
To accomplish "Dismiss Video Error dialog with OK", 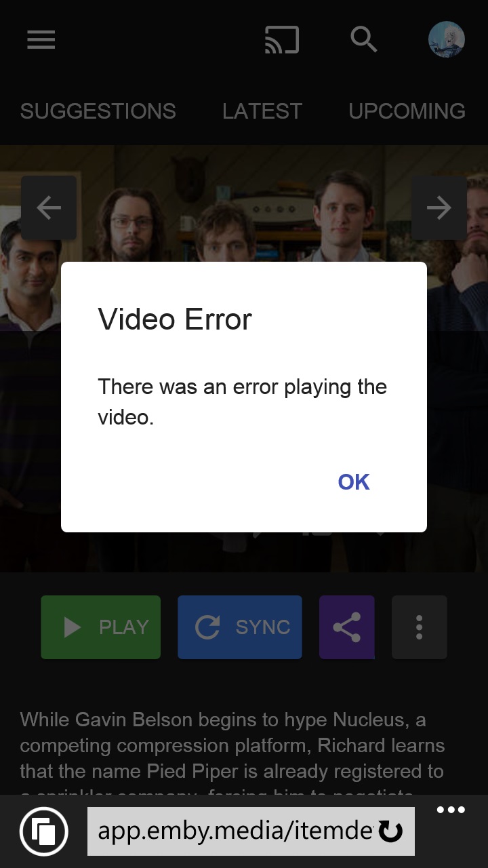I will [354, 482].
